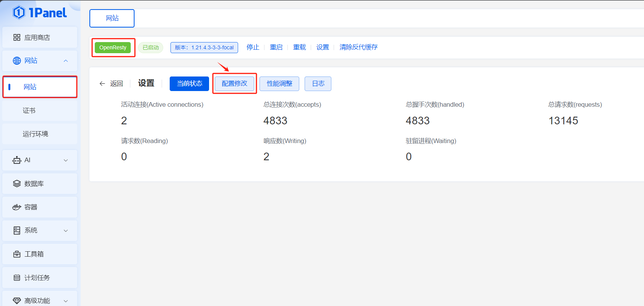Image resolution: width=644 pixels, height=306 pixels.
Task: Click the version 1.21.4.3-3-3-focal tag
Action: point(204,47)
